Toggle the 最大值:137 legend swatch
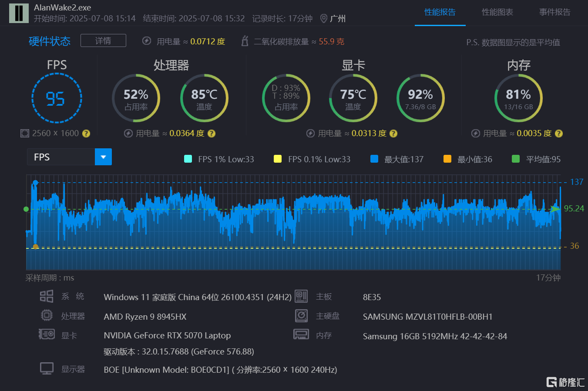 point(374,159)
